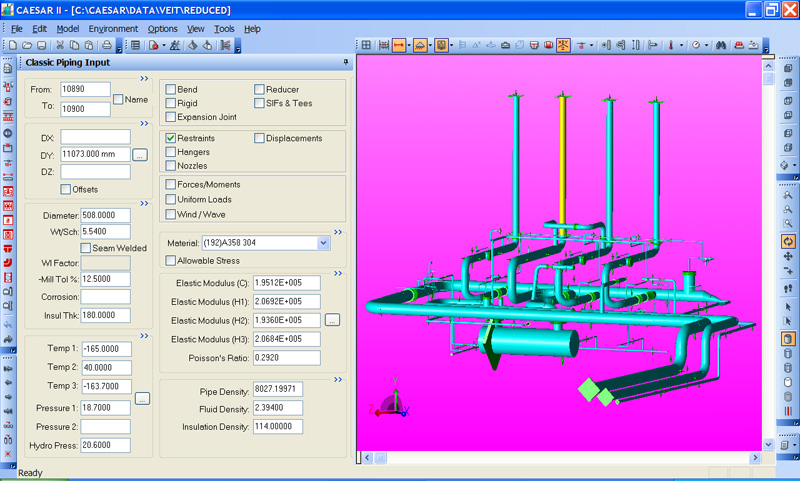Screen dimensions: 800x481
Task: Open the Material dropdown list
Action: pos(323,243)
